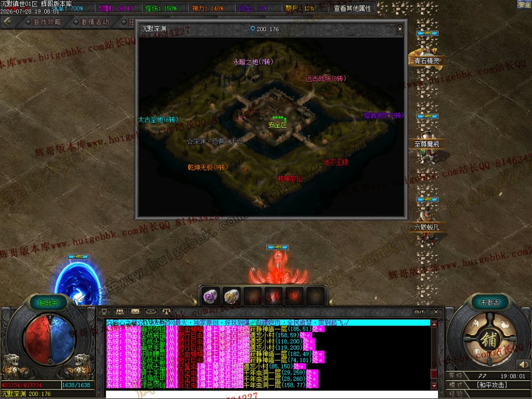Click the X button beside OUT
532x399 pixels.
click(436, 312)
